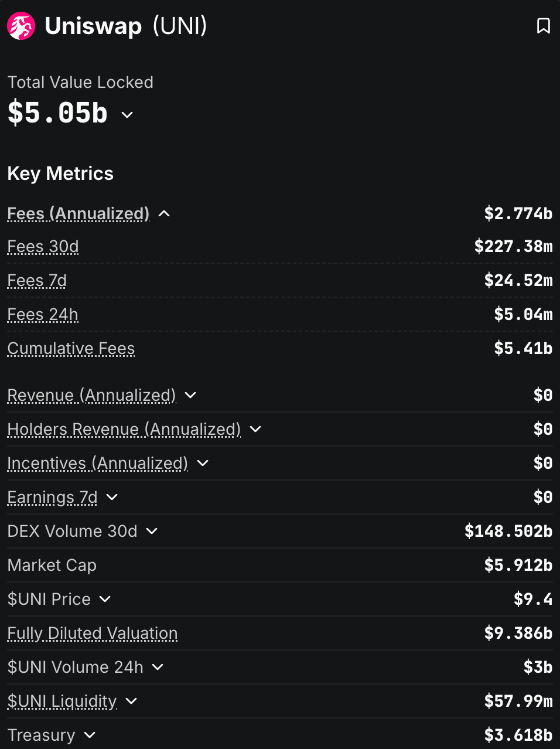
Task: Expand the Holders Revenue (Annualized) row
Action: [255, 430]
